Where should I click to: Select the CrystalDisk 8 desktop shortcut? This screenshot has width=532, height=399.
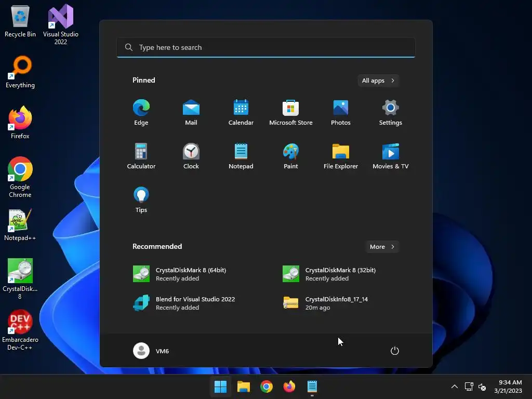tap(20, 279)
